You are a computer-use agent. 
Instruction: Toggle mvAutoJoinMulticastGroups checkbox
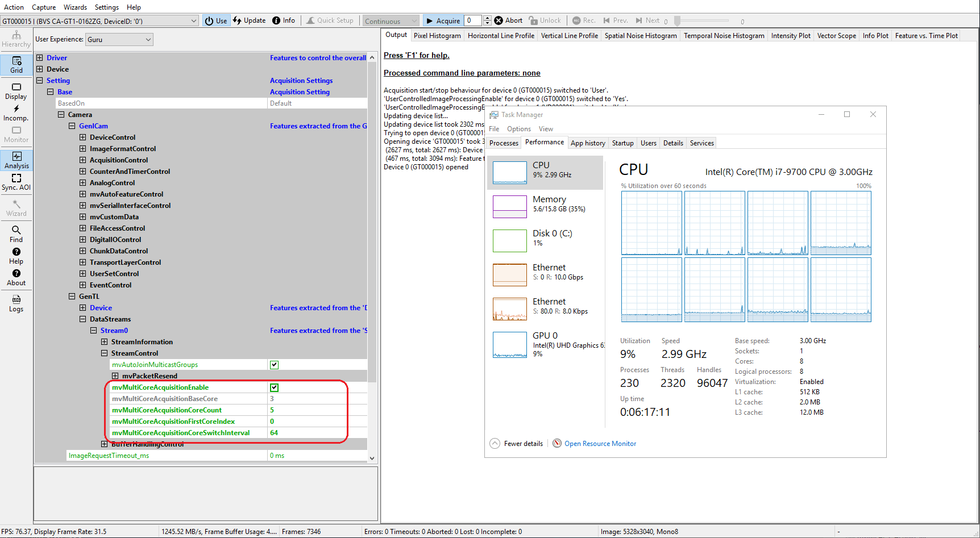click(274, 364)
